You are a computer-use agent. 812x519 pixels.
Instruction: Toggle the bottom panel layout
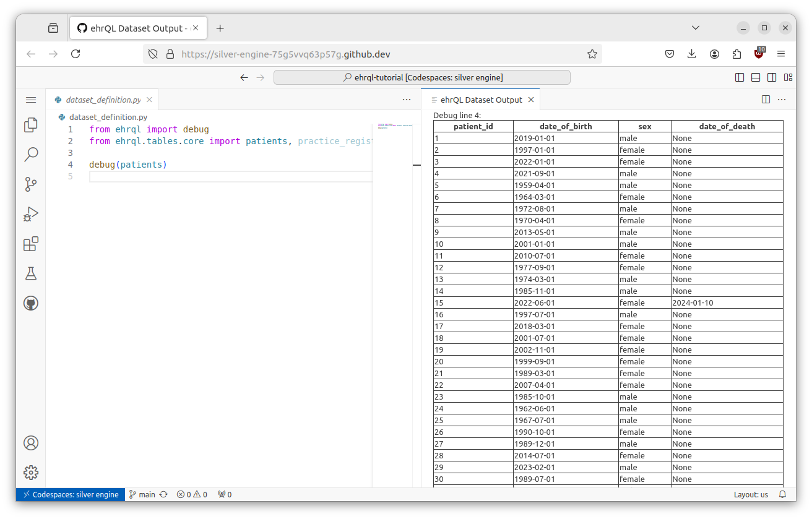click(x=756, y=77)
